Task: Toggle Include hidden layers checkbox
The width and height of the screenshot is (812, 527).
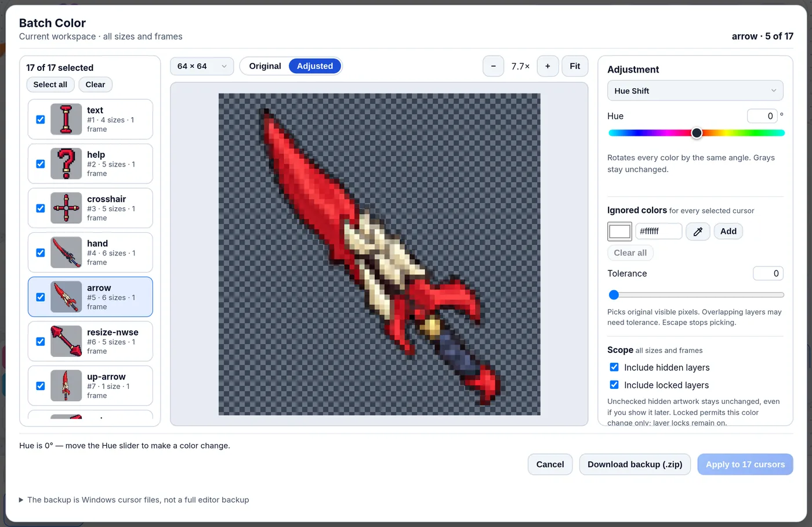Action: 614,367
